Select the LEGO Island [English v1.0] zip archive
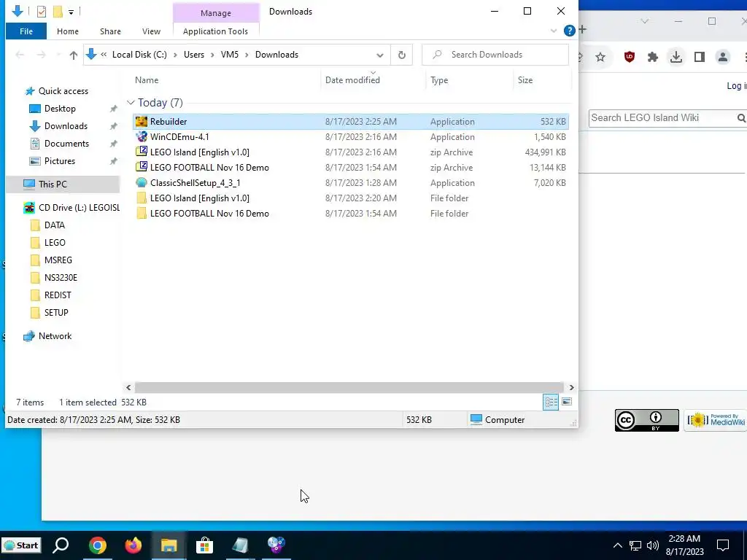Viewport: 747px width, 560px height. tap(350, 152)
